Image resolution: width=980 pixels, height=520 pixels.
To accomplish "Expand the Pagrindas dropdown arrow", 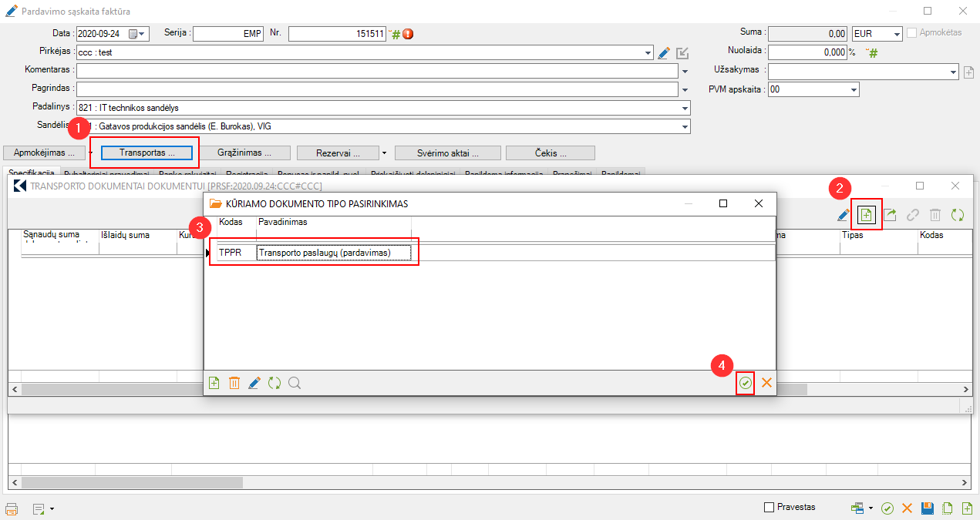I will pyautogui.click(x=685, y=90).
